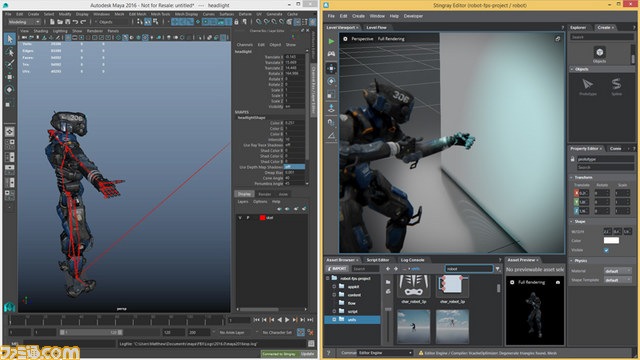Open the Shape Template default dropdown

pos(618,280)
